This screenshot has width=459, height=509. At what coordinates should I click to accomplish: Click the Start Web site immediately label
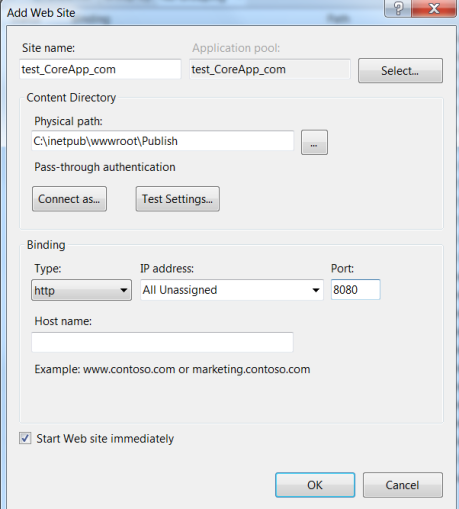pyautogui.click(x=105, y=439)
